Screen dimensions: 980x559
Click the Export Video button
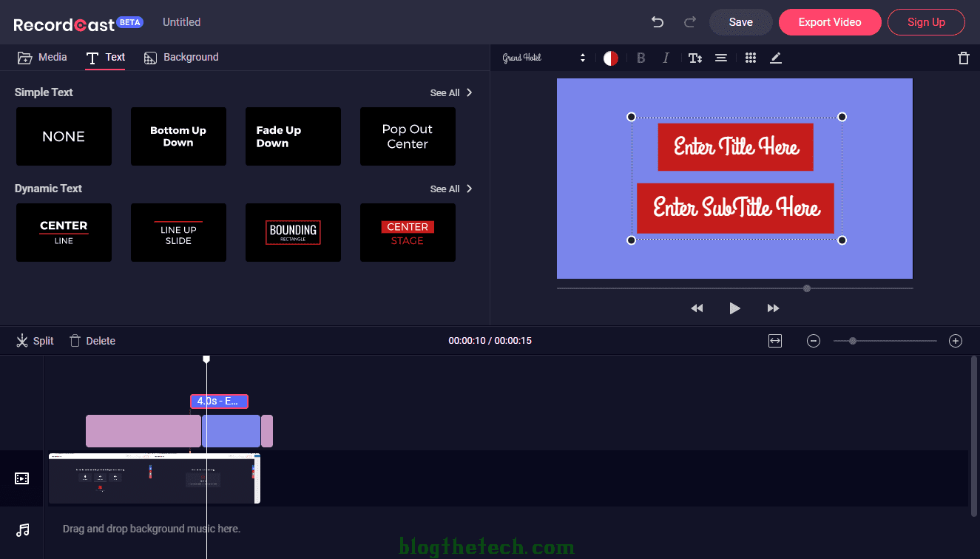pyautogui.click(x=829, y=22)
